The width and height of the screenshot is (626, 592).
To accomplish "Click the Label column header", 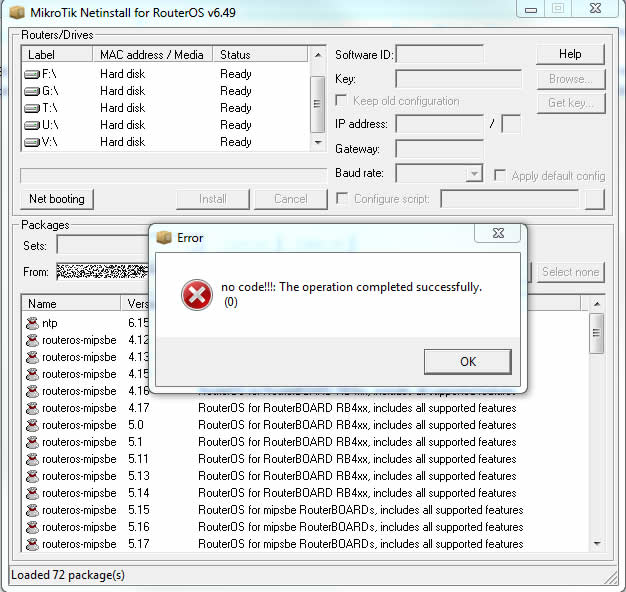I will (x=57, y=55).
